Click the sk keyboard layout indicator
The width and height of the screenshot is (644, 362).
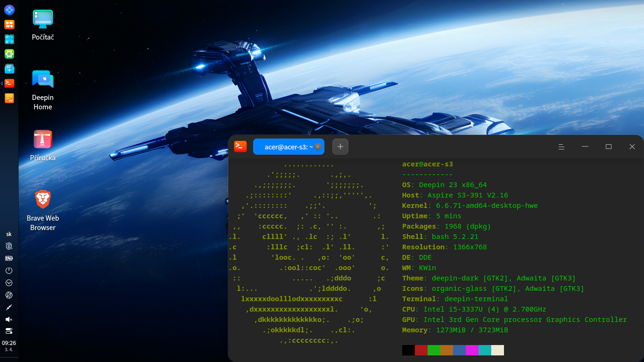point(9,234)
